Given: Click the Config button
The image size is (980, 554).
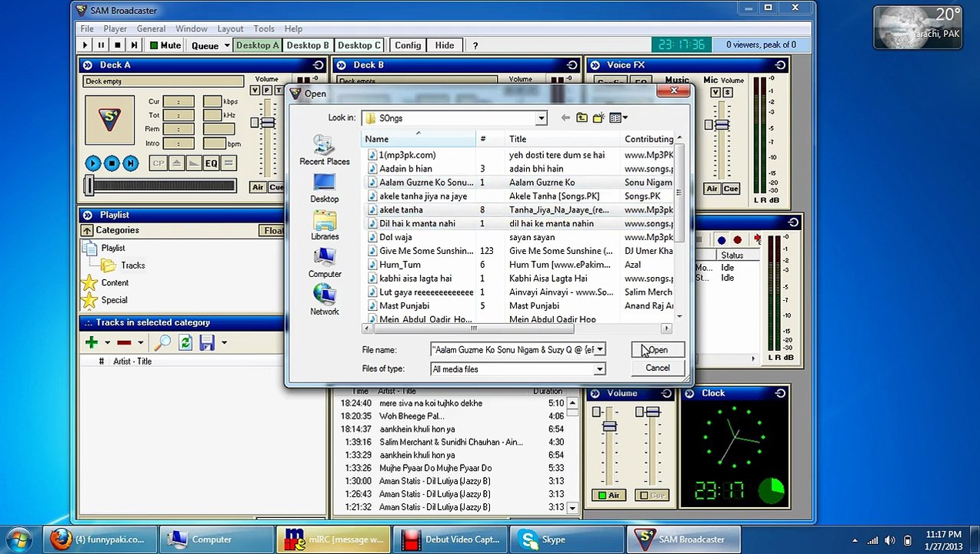Looking at the screenshot, I should click(x=408, y=45).
